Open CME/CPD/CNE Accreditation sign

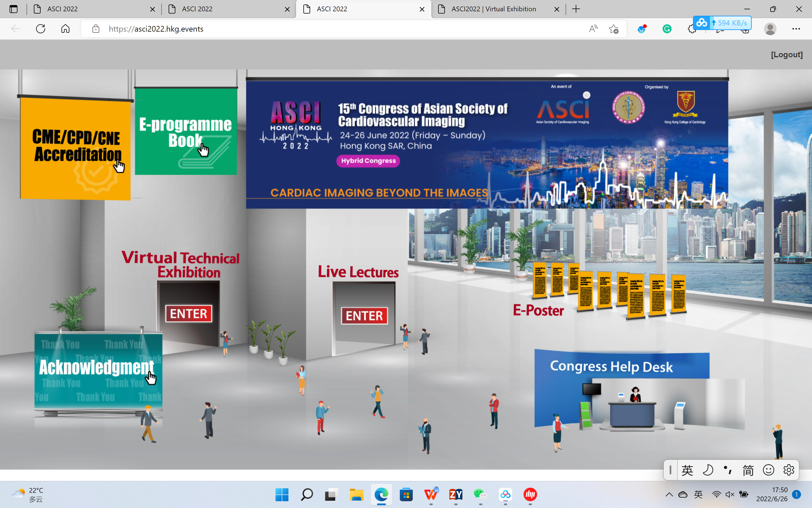(76, 148)
